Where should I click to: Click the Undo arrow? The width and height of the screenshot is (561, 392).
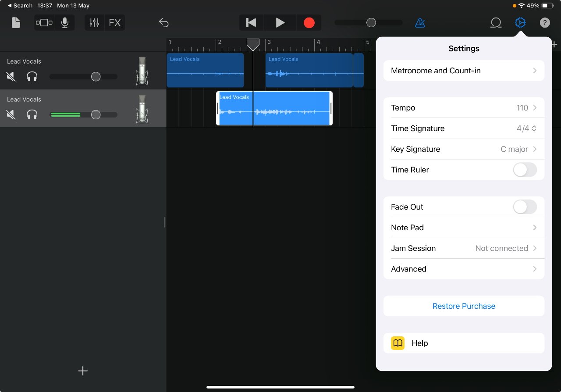pyautogui.click(x=164, y=22)
